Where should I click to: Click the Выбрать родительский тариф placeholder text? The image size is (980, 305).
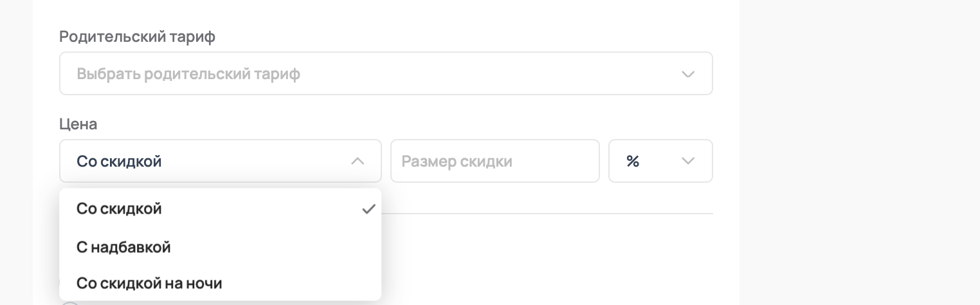click(x=188, y=74)
